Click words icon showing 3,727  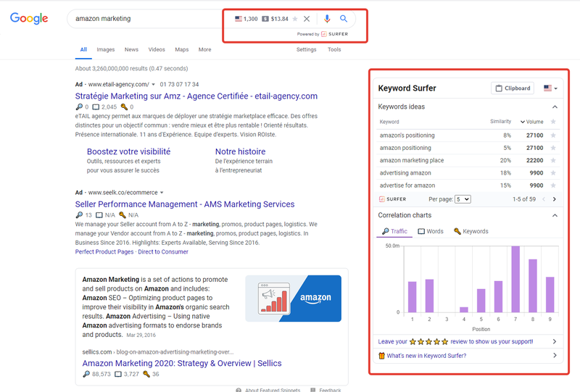pyautogui.click(x=118, y=374)
